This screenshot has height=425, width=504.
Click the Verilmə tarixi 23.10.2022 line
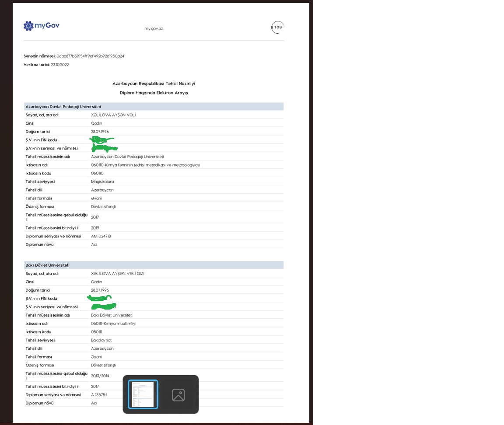(x=46, y=65)
